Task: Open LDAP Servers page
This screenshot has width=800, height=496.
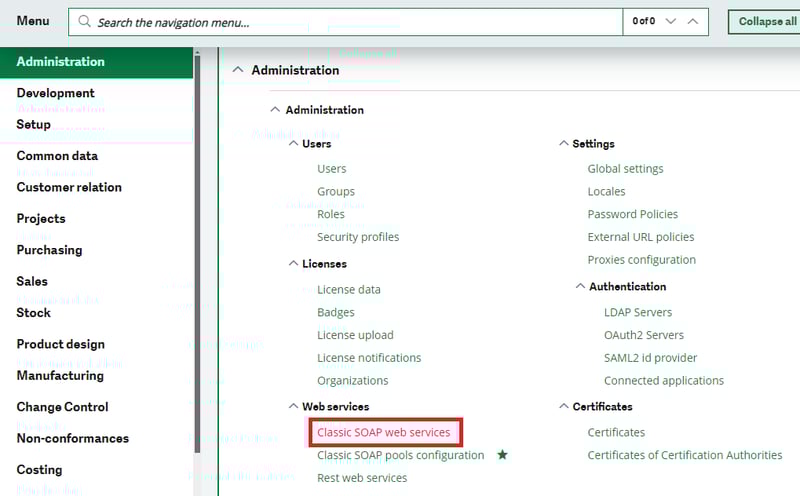Action: (x=638, y=312)
